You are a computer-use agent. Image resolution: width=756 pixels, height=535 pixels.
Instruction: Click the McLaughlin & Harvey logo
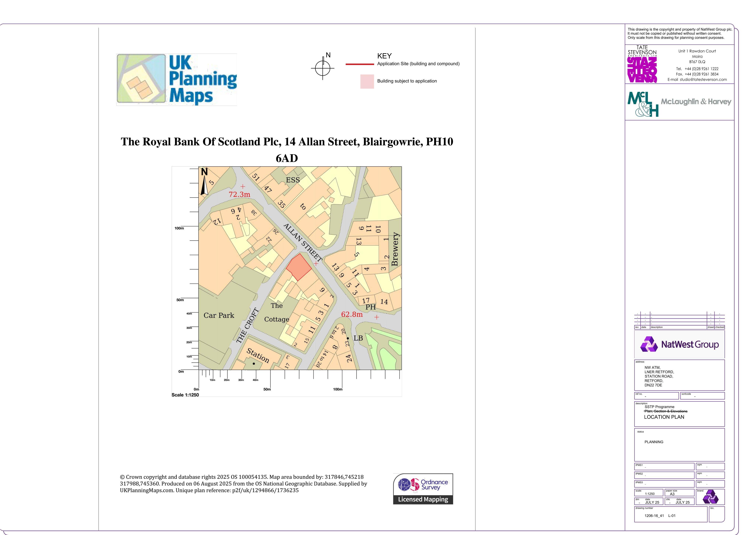coord(679,104)
